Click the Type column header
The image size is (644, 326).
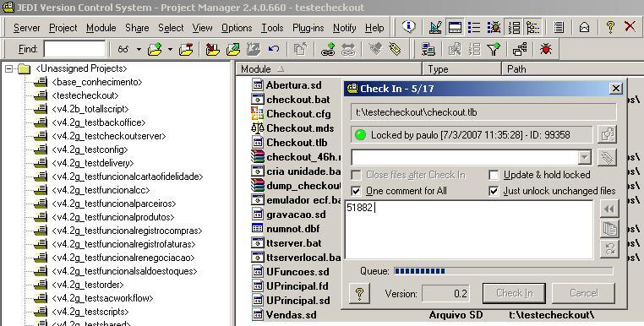(462, 69)
